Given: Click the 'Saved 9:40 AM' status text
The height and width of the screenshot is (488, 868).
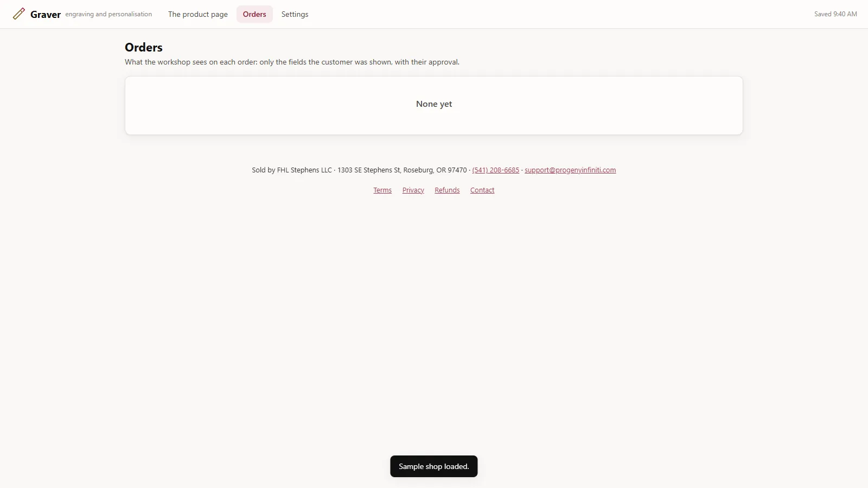Looking at the screenshot, I should click(x=835, y=14).
